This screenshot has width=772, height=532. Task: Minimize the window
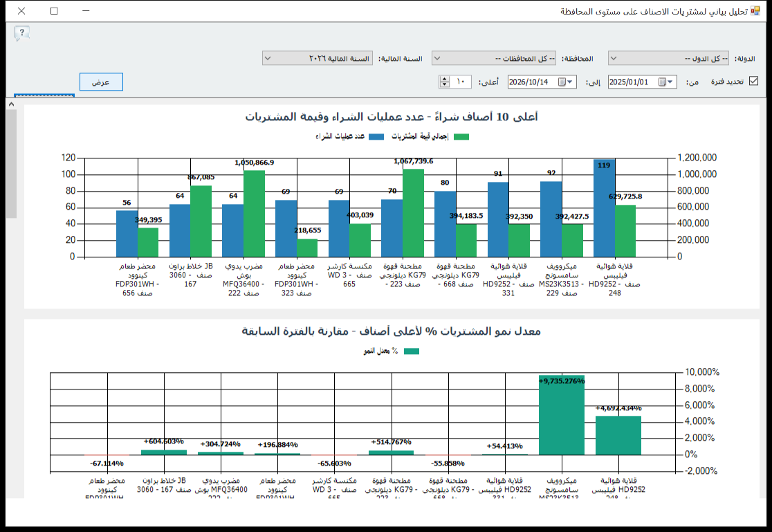pyautogui.click(x=86, y=11)
